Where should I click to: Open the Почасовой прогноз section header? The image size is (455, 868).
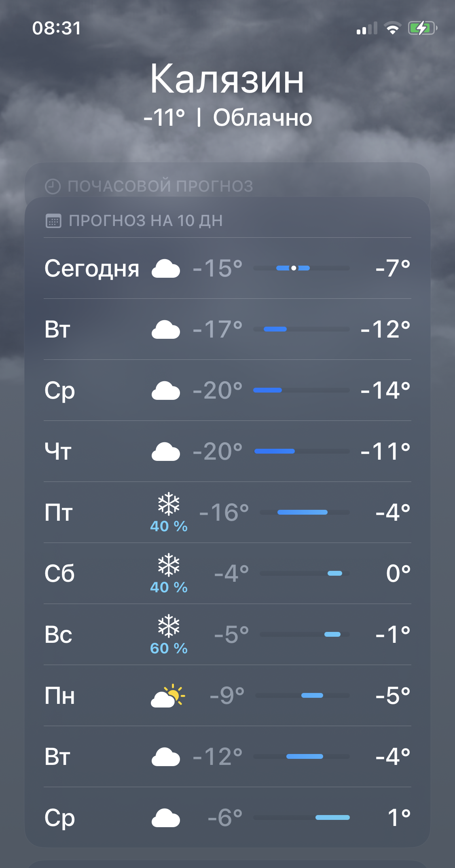click(160, 186)
